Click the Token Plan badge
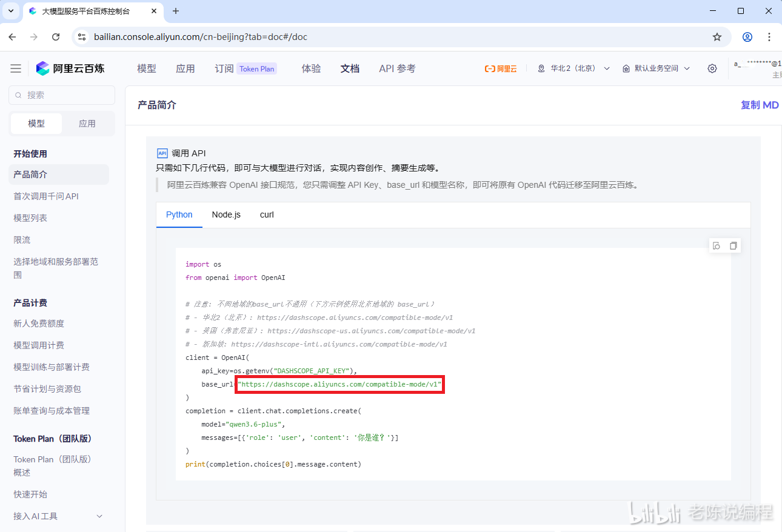 [257, 68]
